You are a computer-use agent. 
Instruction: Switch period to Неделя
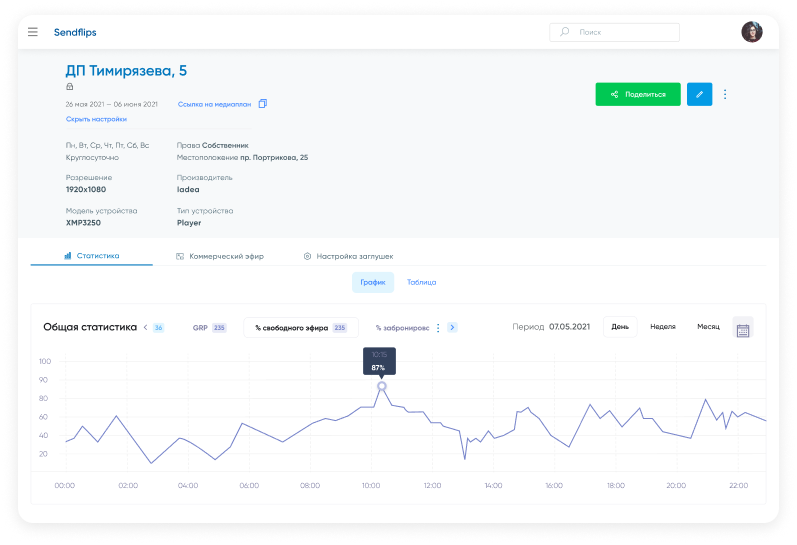(x=663, y=327)
